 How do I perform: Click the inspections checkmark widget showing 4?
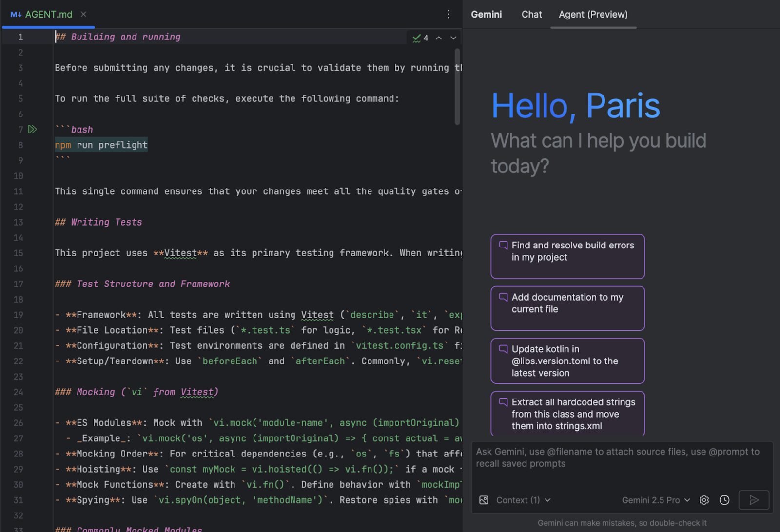(x=420, y=38)
